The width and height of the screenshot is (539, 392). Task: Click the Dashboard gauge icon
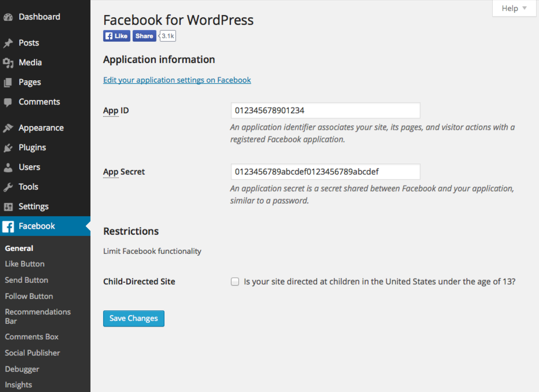8,17
